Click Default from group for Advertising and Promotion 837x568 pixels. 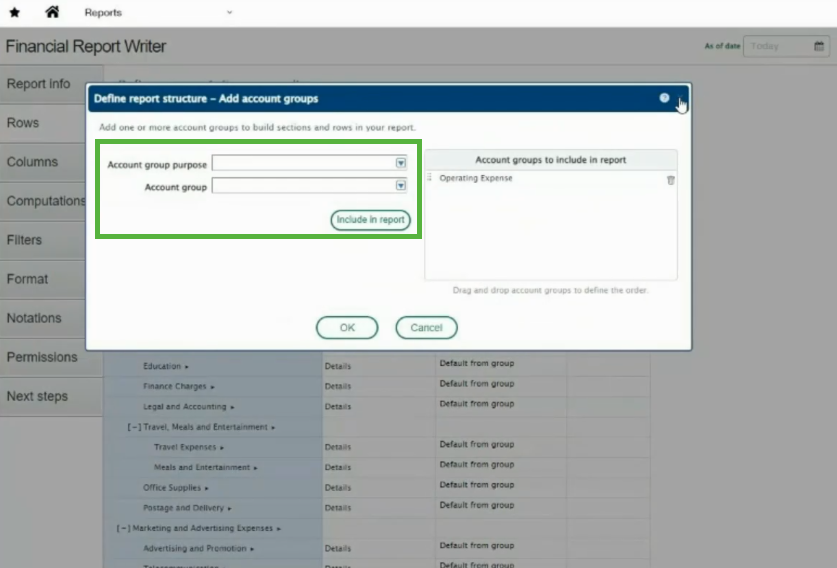477,546
